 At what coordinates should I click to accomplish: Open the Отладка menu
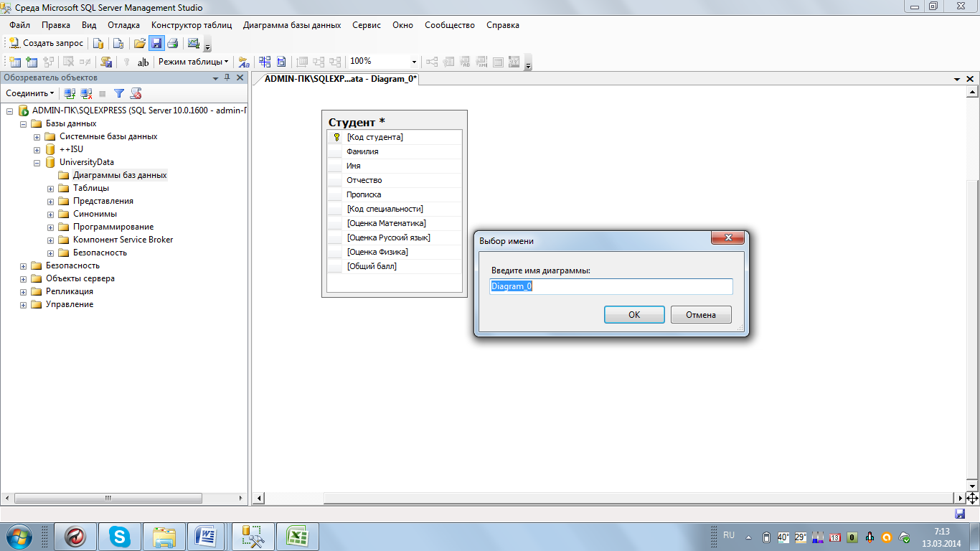pyautogui.click(x=123, y=25)
